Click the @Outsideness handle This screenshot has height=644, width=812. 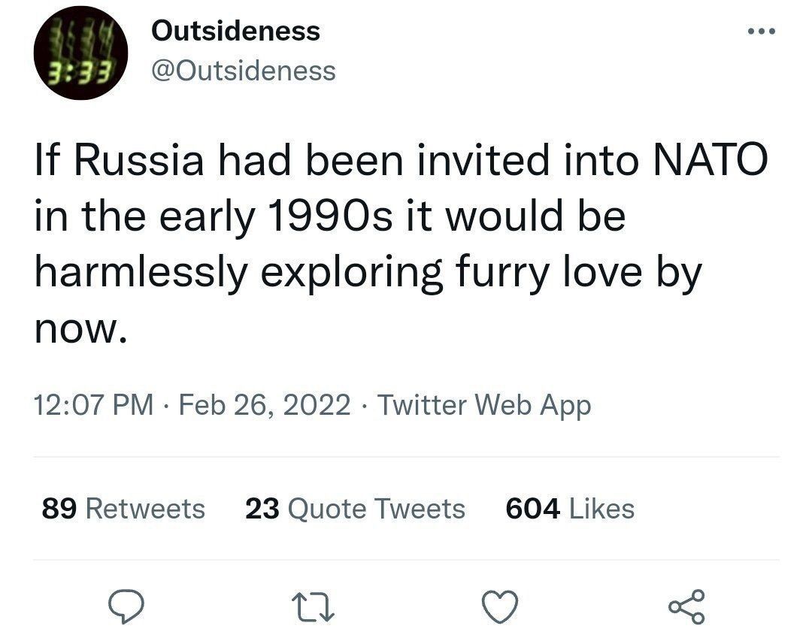(244, 71)
